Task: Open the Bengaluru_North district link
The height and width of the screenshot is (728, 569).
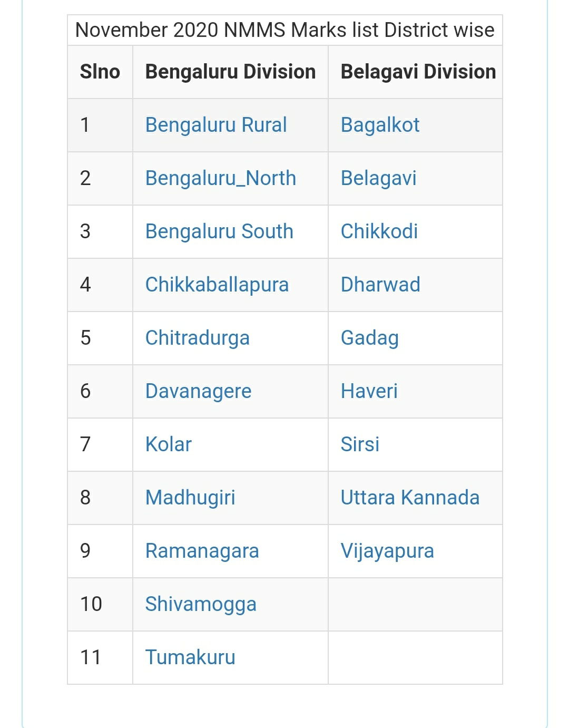Action: (220, 178)
